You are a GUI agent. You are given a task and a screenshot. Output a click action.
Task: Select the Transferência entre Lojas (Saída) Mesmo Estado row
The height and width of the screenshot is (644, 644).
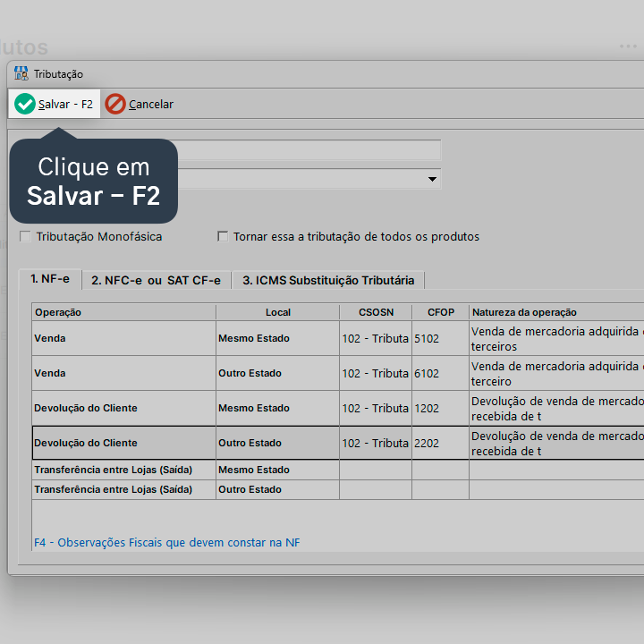337,470
